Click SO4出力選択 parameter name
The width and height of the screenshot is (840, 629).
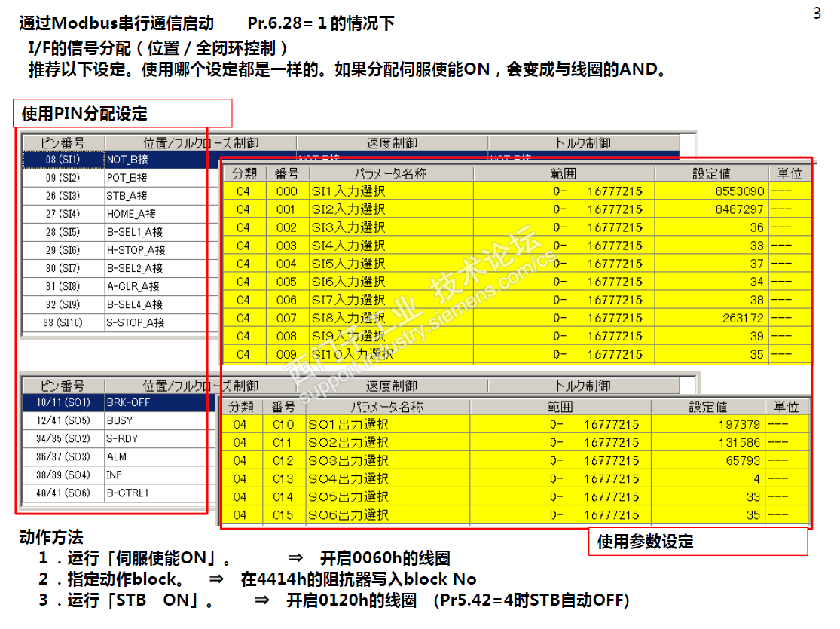[x=349, y=479]
